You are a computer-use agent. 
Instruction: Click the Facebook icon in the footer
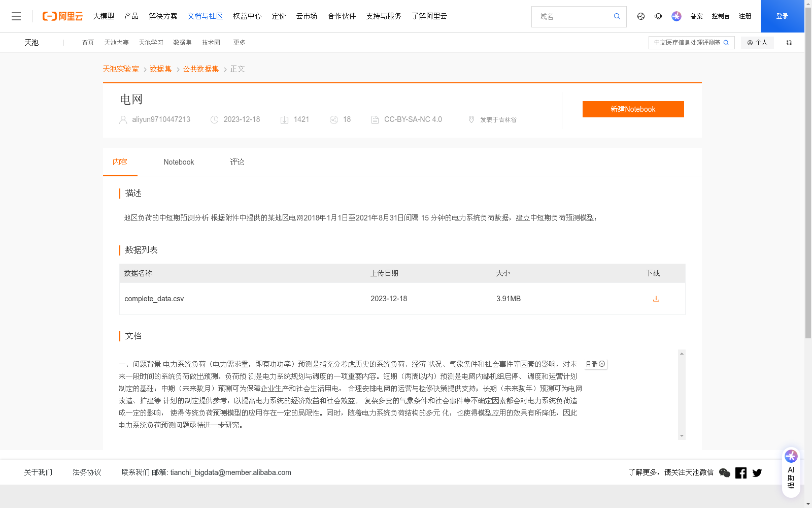pyautogui.click(x=741, y=472)
